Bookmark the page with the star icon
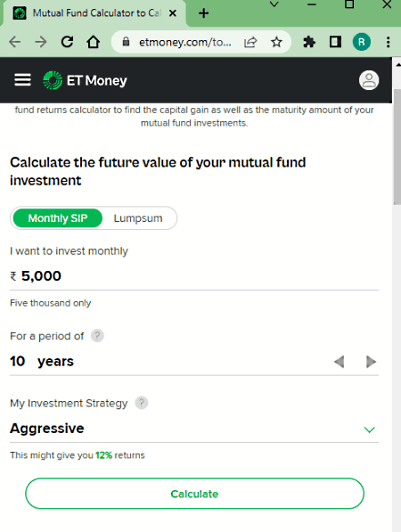 pos(276,42)
